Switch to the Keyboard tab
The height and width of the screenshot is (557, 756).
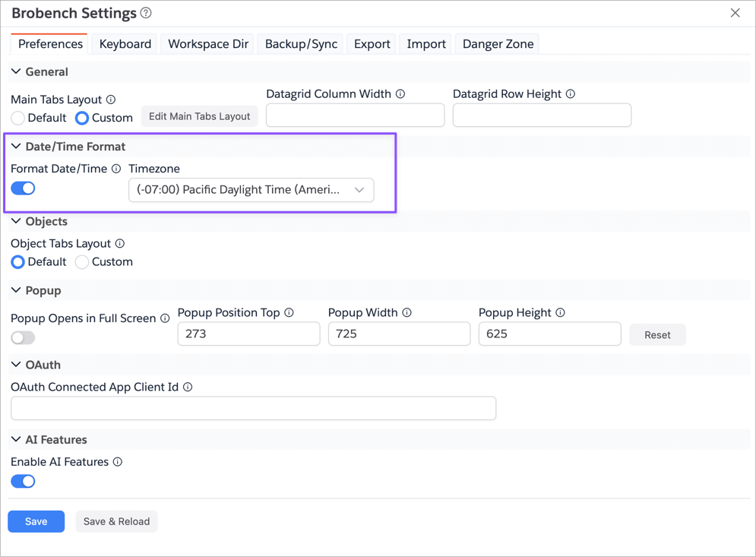125,44
